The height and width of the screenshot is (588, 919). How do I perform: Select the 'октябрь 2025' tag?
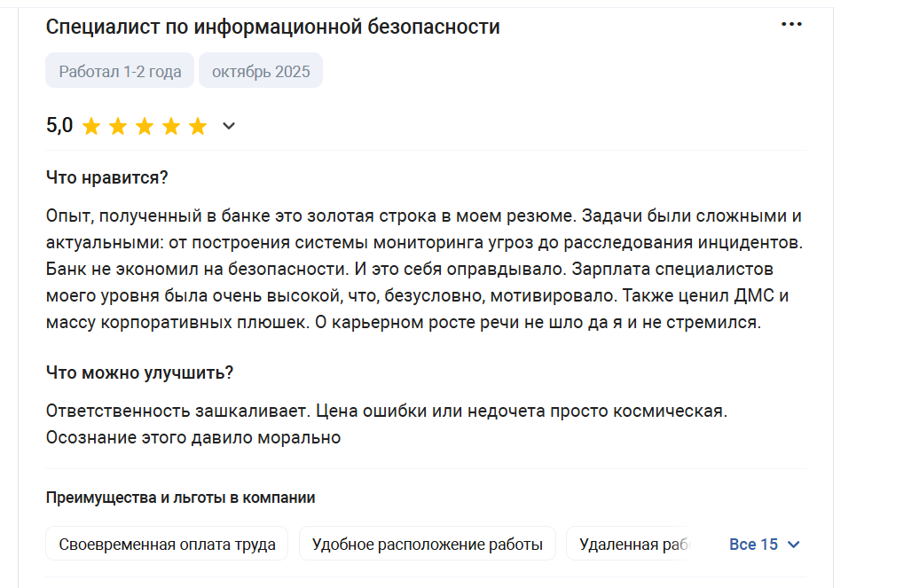(x=261, y=71)
